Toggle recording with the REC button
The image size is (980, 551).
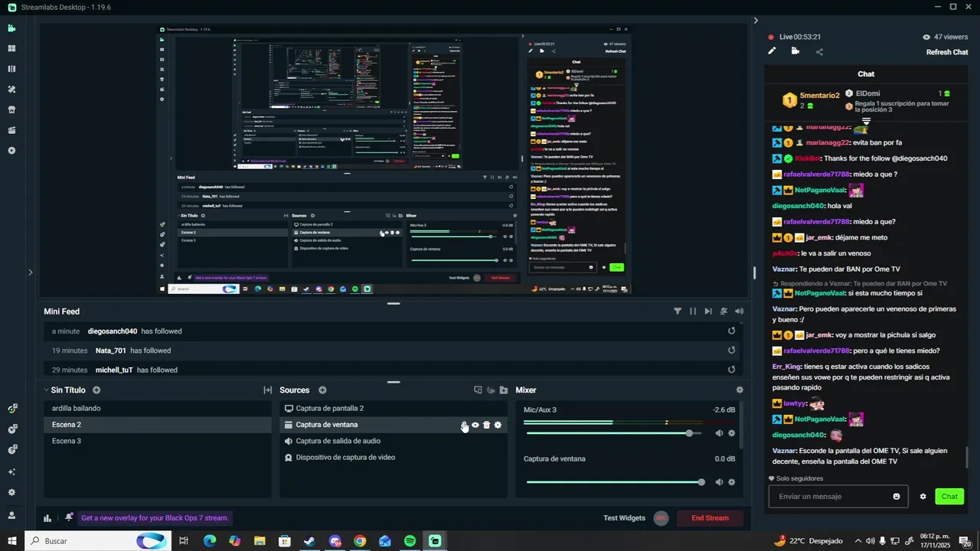(661, 518)
